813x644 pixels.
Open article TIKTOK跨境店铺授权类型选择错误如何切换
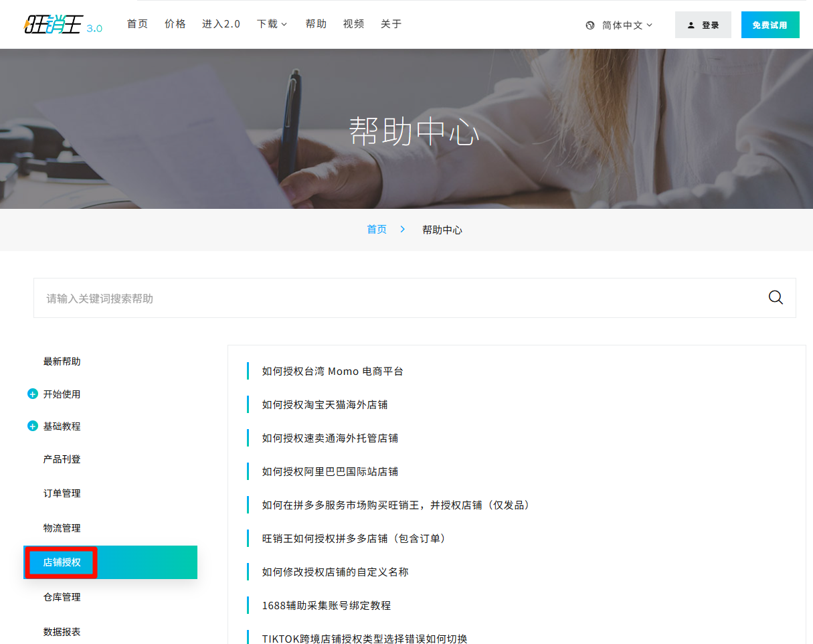365,638
